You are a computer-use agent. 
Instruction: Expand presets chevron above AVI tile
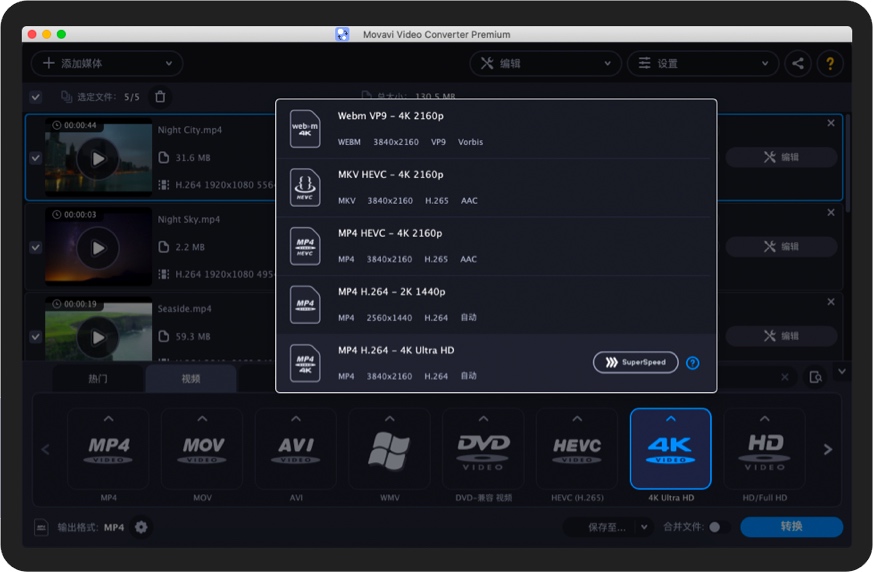tap(296, 419)
